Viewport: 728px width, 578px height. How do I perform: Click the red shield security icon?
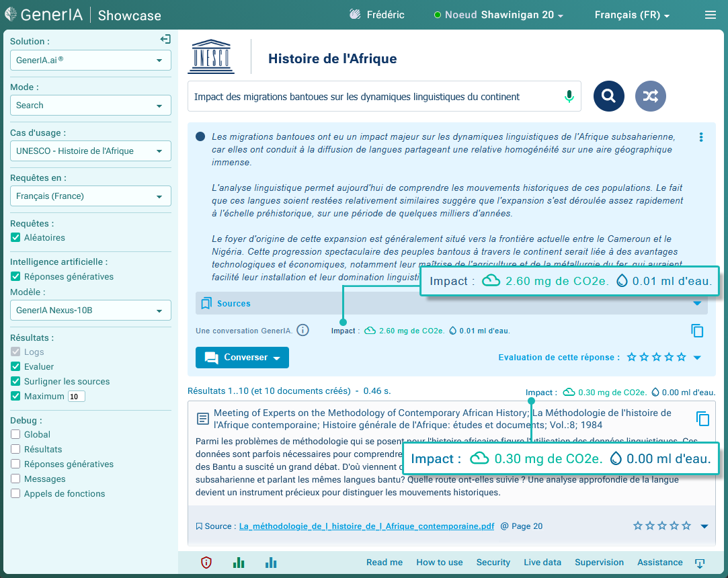(x=206, y=563)
